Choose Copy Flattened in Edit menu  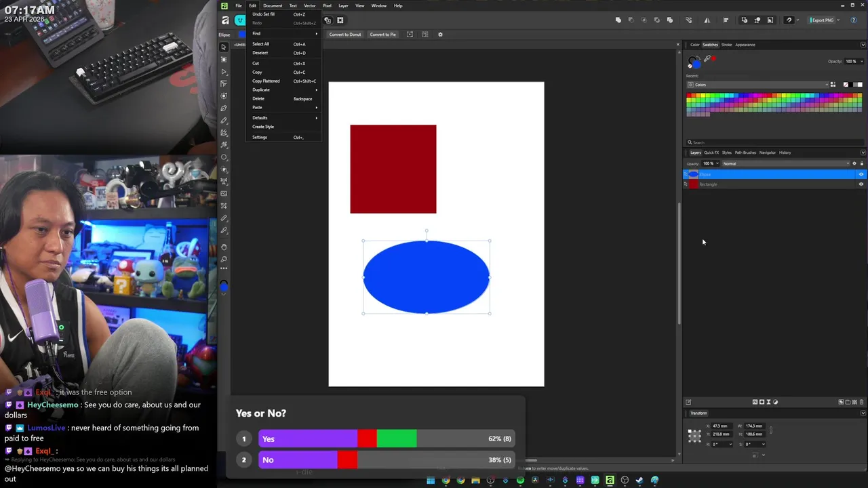283,81
